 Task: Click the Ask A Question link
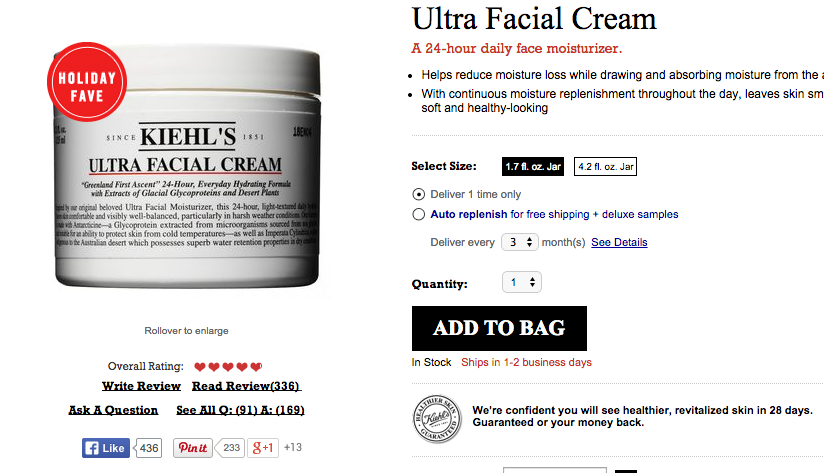pyautogui.click(x=113, y=410)
